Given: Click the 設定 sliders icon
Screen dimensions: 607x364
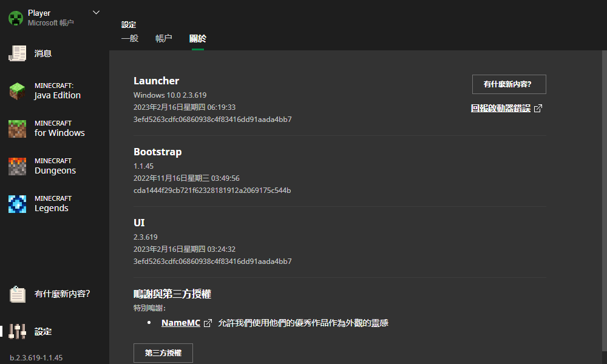Looking at the screenshot, I should pyautogui.click(x=18, y=331).
